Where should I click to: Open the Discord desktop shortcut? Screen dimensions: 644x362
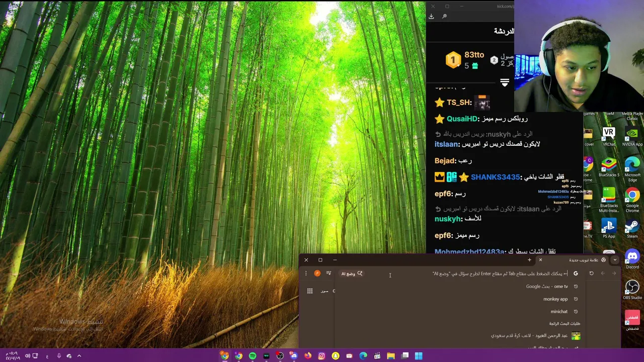point(632,259)
